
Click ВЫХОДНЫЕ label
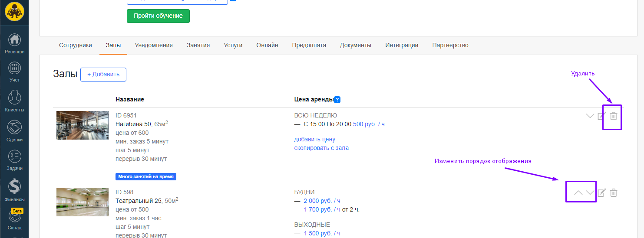pyautogui.click(x=312, y=225)
